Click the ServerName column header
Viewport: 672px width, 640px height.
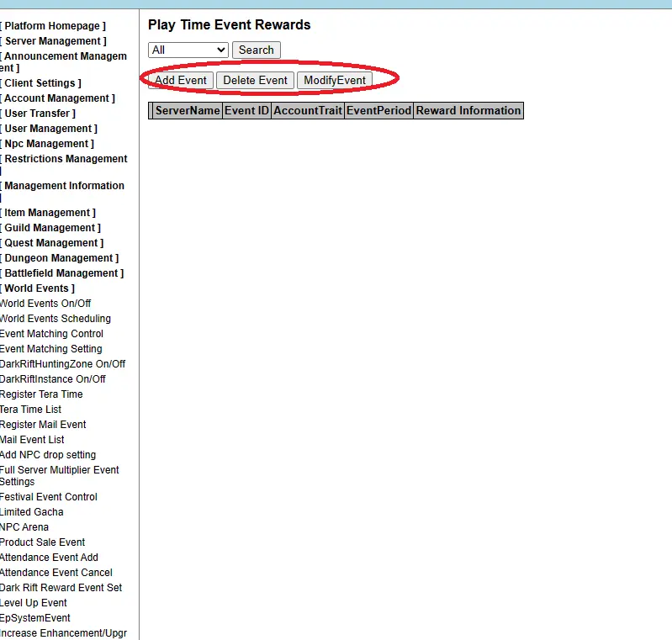click(188, 111)
